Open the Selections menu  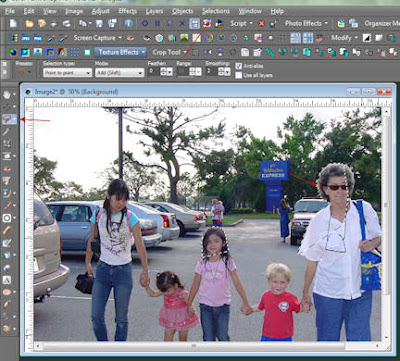tap(216, 11)
